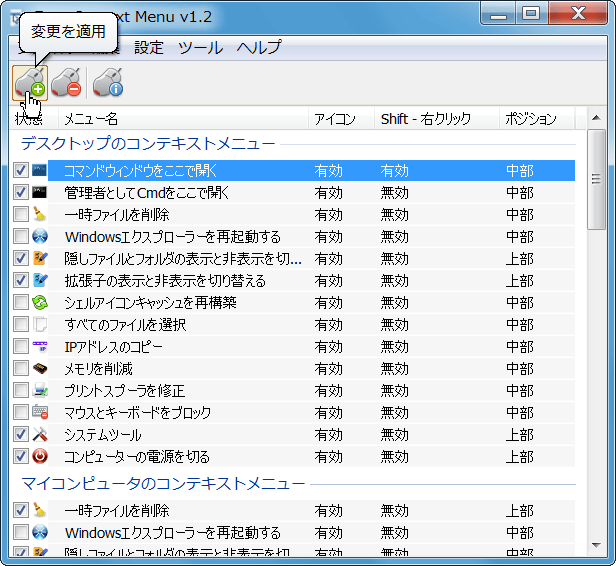616x566 pixels.
Task: Uncheck My Computer 一時ファイルを削除 checkbox
Action: [21, 510]
